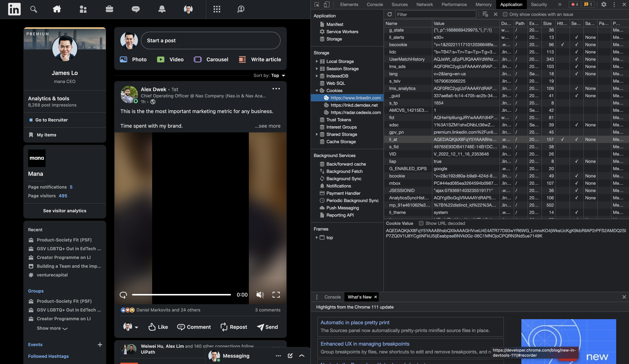Comment on Alex Dwek's post
This screenshot has width=629, height=364.
tap(194, 327)
